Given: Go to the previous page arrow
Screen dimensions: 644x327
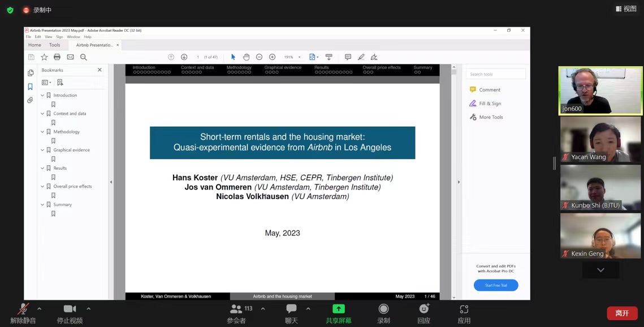Looking at the screenshot, I should pyautogui.click(x=171, y=57).
